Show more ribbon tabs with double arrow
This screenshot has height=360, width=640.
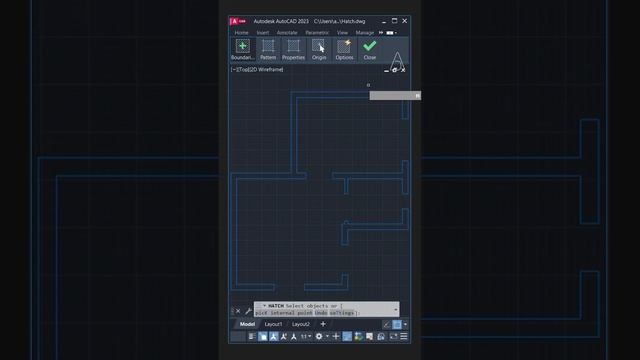pos(381,33)
